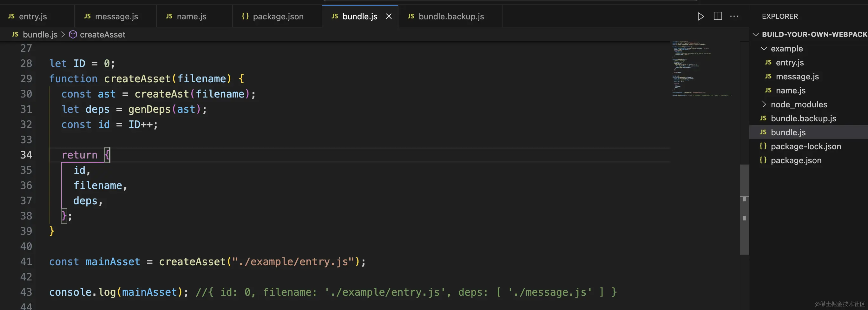The height and width of the screenshot is (310, 868).
Task: Split the editor to the right
Action: pyautogui.click(x=718, y=16)
